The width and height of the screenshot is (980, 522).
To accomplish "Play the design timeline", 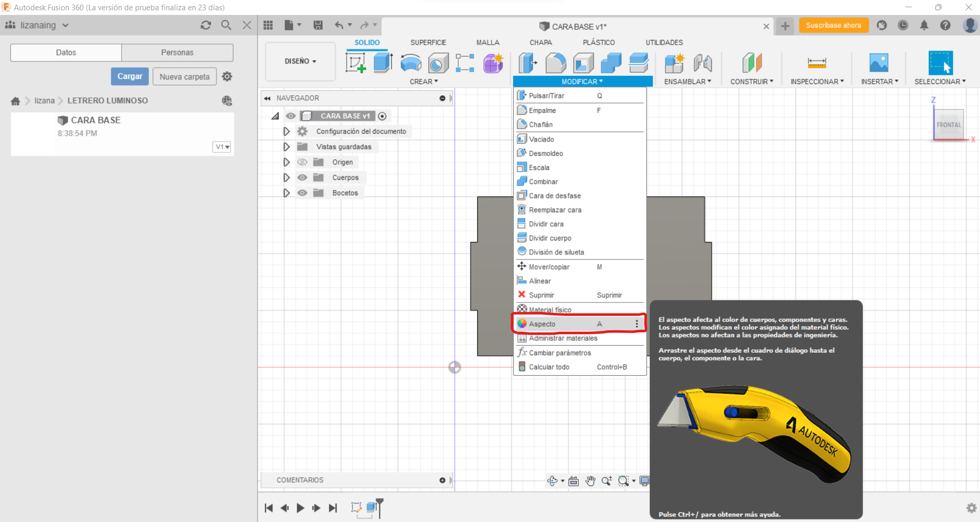I will tap(301, 508).
